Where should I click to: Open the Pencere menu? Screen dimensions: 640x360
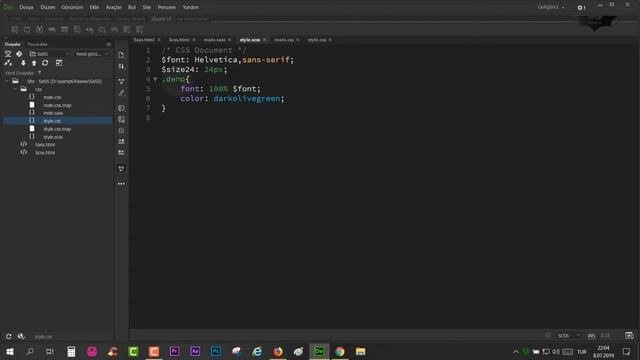(167, 7)
